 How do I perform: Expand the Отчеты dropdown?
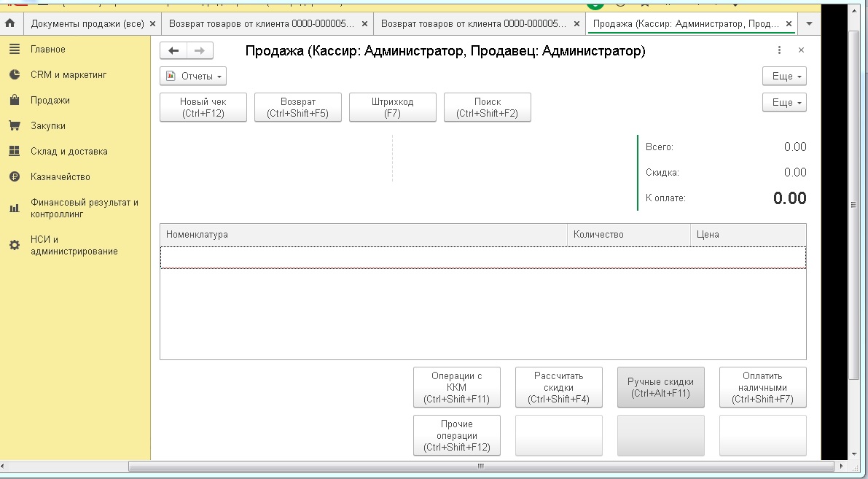click(x=193, y=76)
